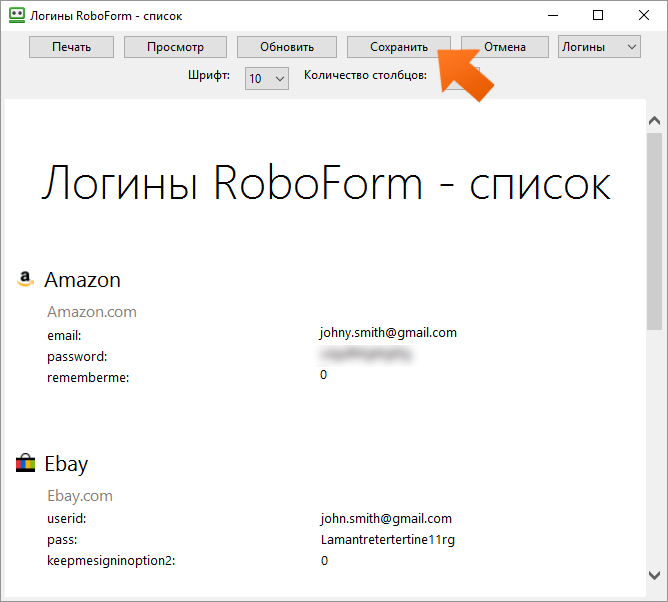Click the Amazon logo icon
668x602 pixels.
(x=25, y=279)
